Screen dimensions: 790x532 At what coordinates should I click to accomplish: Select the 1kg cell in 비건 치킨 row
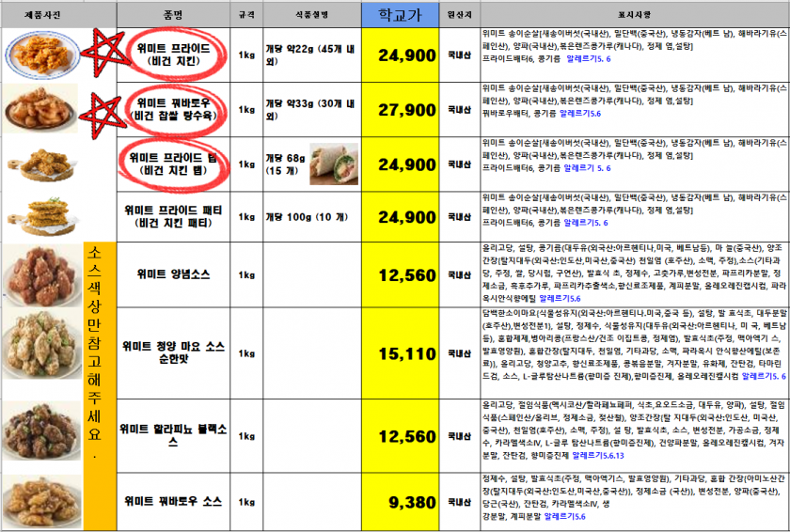[x=246, y=55]
